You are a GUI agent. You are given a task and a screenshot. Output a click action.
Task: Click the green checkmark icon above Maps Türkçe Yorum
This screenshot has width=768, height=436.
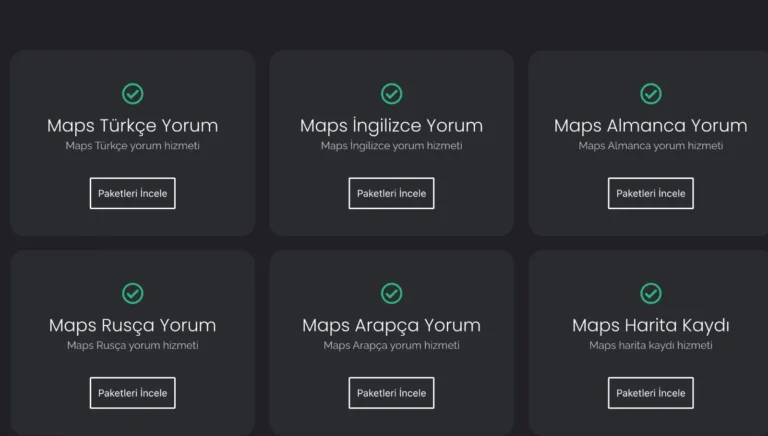click(133, 94)
